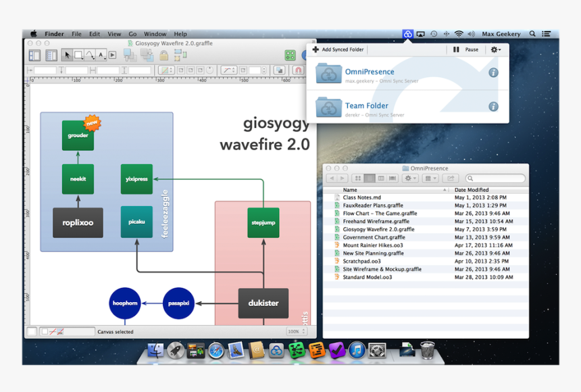Open the Trash in the Dock
The height and width of the screenshot is (392, 581).
click(427, 351)
